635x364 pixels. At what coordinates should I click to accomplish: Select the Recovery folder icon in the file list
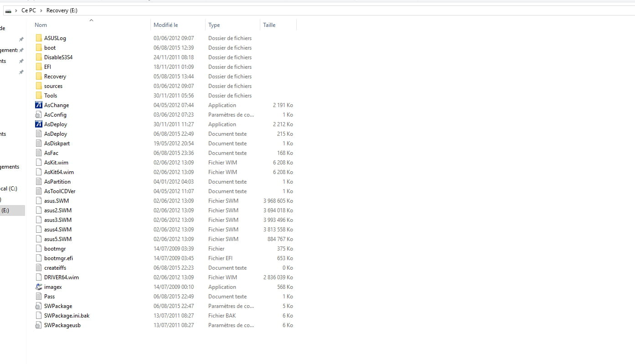coord(39,77)
